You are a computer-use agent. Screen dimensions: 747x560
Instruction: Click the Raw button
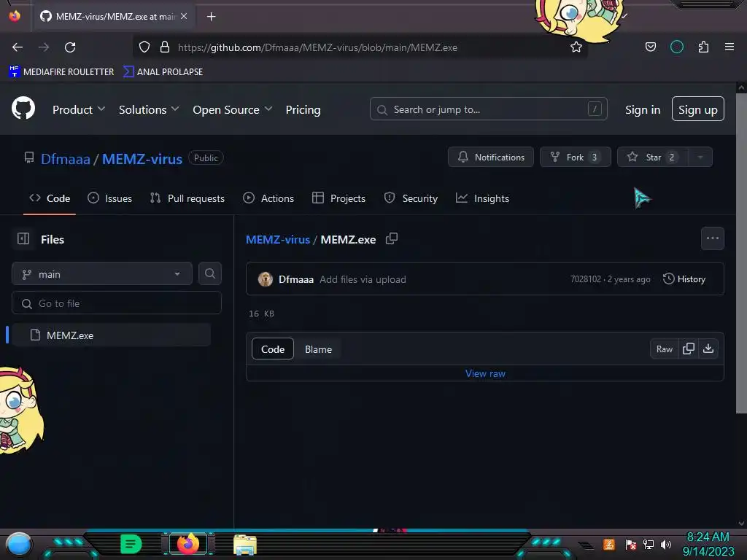(x=664, y=349)
